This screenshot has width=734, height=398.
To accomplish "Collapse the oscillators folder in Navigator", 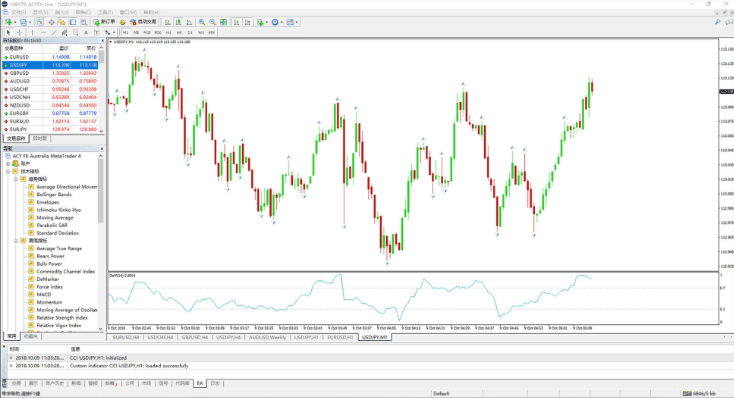I will tap(16, 241).
